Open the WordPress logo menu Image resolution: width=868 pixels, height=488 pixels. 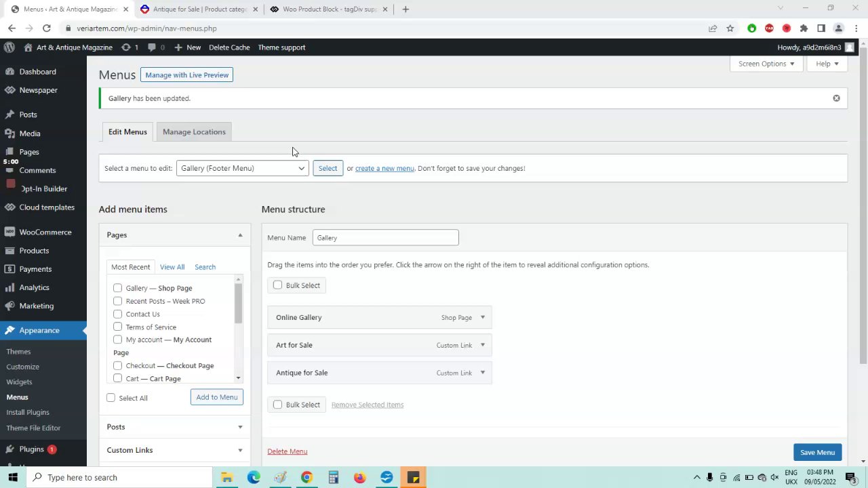coord(9,47)
